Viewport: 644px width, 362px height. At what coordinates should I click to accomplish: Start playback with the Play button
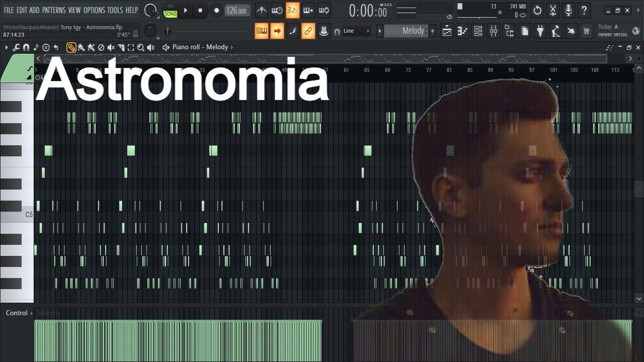click(x=185, y=10)
